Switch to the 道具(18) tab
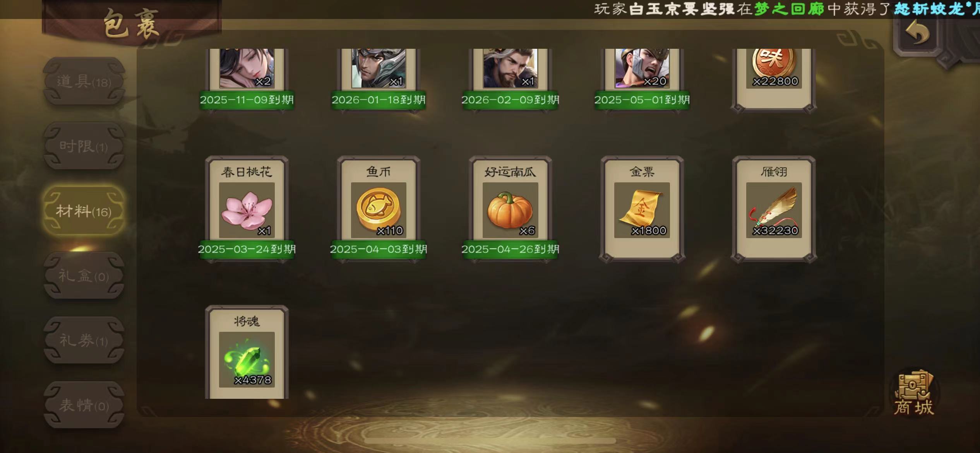This screenshot has width=980, height=453. [x=84, y=81]
